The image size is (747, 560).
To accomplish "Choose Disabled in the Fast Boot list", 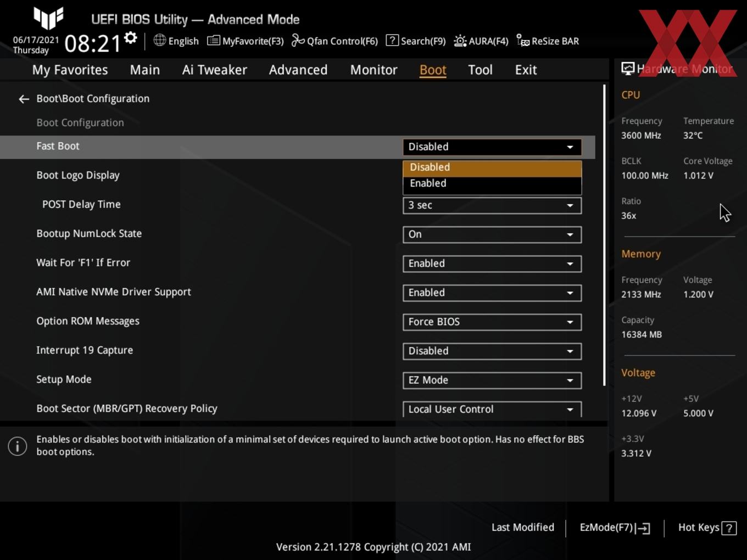I will pyautogui.click(x=492, y=167).
